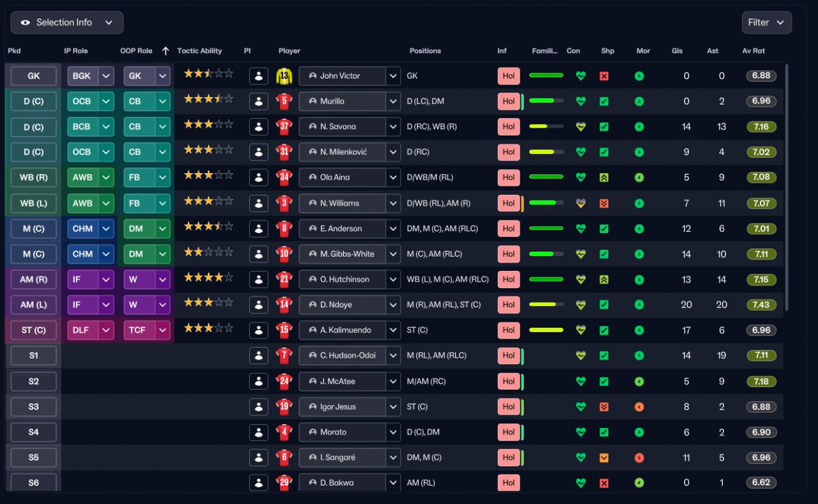Sort by the Positions column header

pyautogui.click(x=425, y=51)
